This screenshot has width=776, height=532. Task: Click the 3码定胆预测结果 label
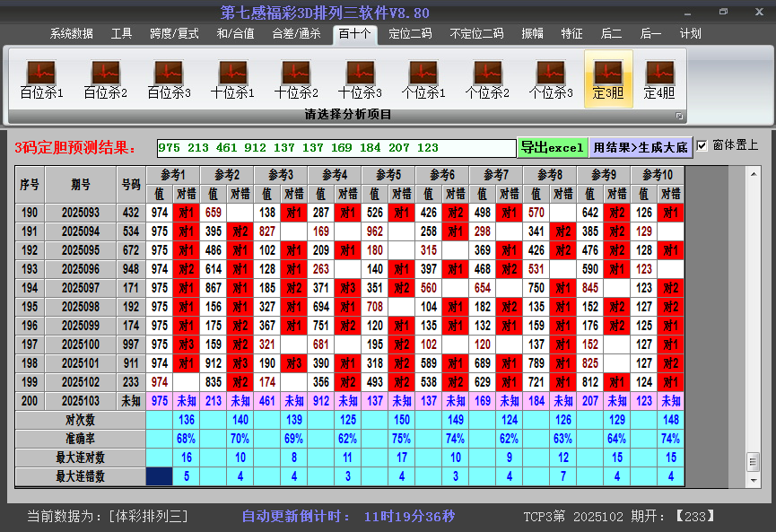(75, 147)
